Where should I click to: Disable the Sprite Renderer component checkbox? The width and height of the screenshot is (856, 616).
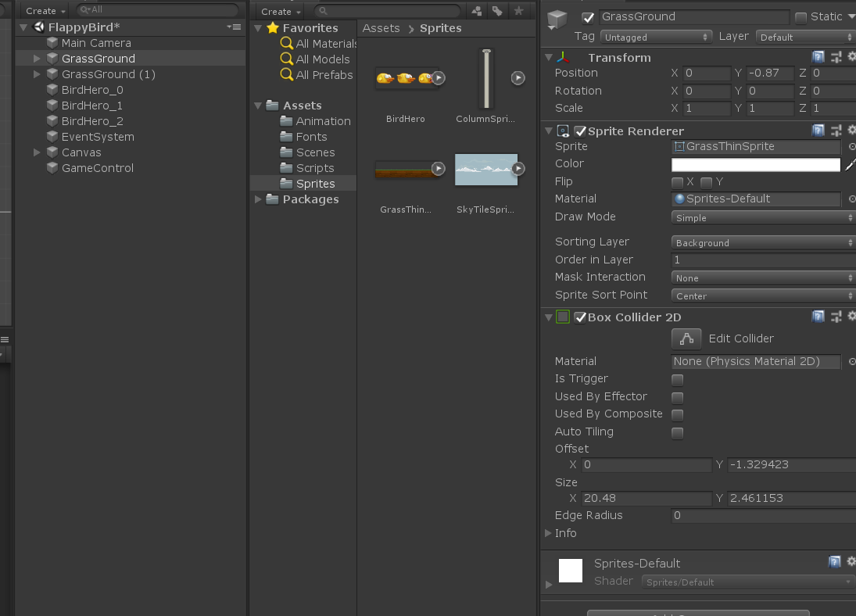point(580,130)
